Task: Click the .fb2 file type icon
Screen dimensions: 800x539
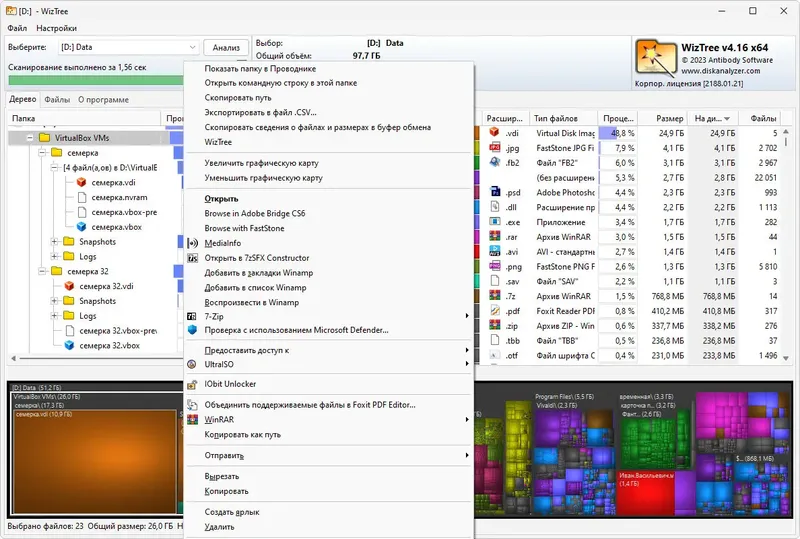Action: click(494, 162)
